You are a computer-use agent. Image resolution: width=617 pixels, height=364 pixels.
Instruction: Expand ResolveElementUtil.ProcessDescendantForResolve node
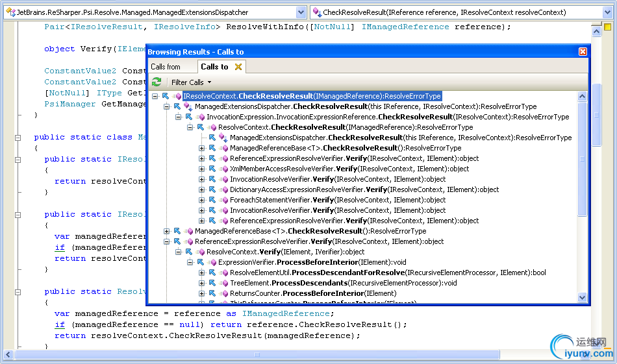tap(202, 273)
